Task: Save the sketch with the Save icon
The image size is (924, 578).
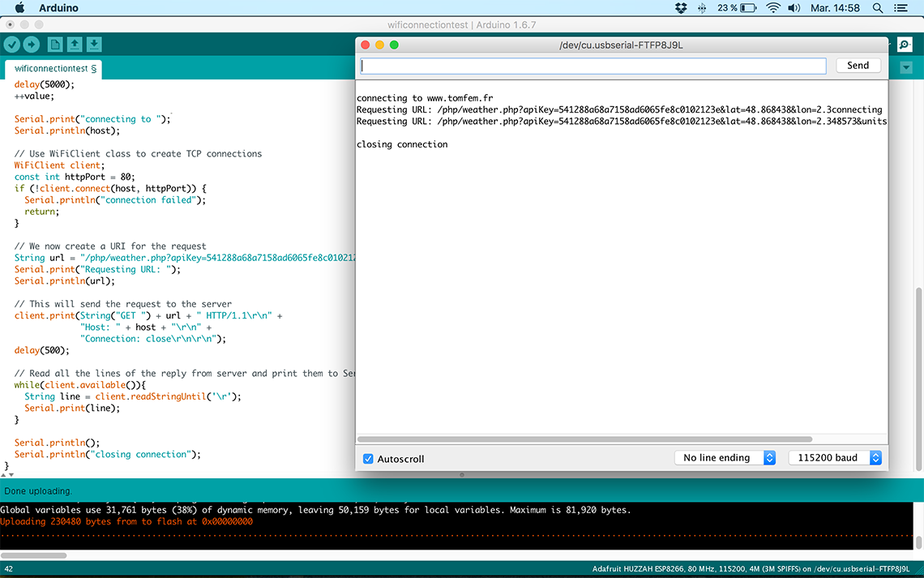Action: pyautogui.click(x=94, y=45)
